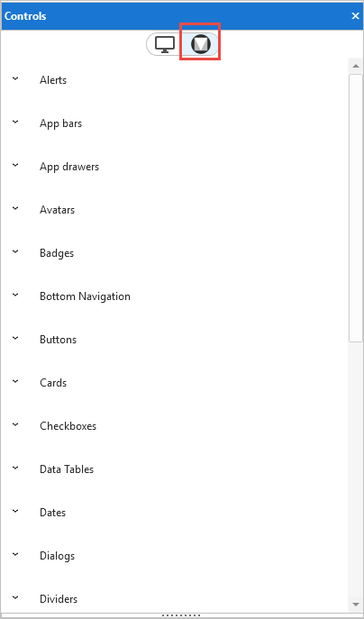The image size is (364, 619).
Task: Expand the Cards chevron
Action: click(15, 381)
